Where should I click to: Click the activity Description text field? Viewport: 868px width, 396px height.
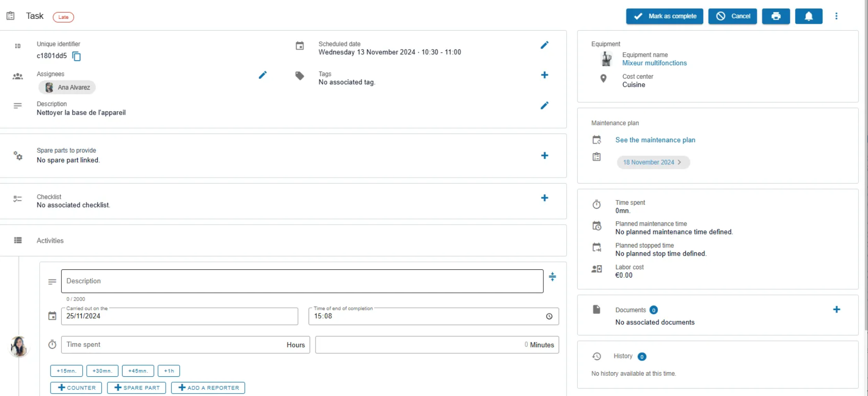(302, 281)
